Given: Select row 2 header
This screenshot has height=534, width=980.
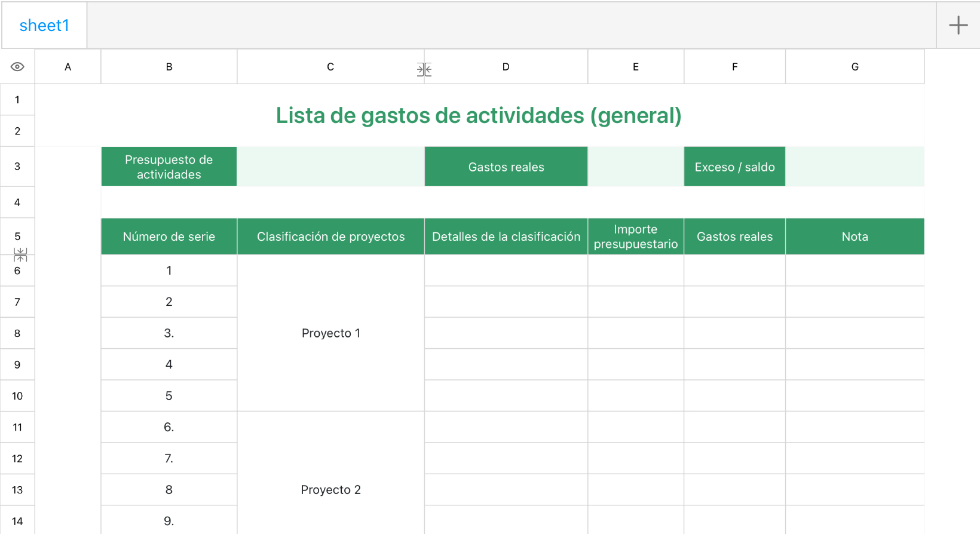Looking at the screenshot, I should [17, 131].
